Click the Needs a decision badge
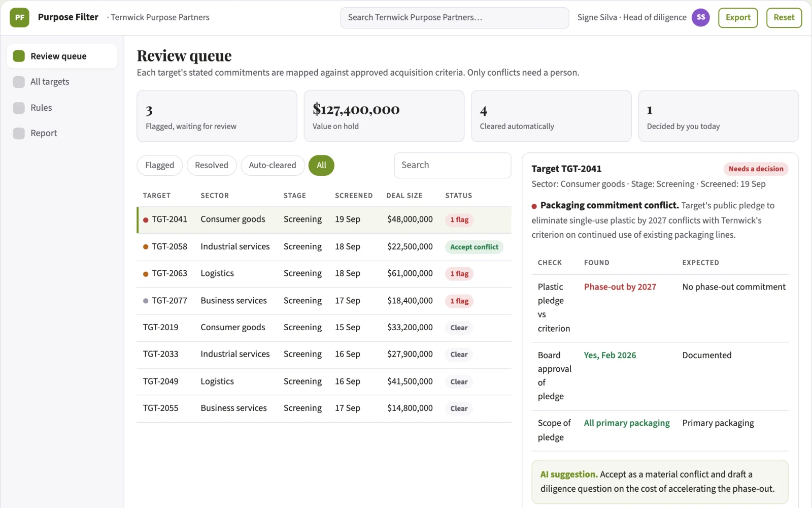Viewport: 812px width, 508px height. click(756, 169)
